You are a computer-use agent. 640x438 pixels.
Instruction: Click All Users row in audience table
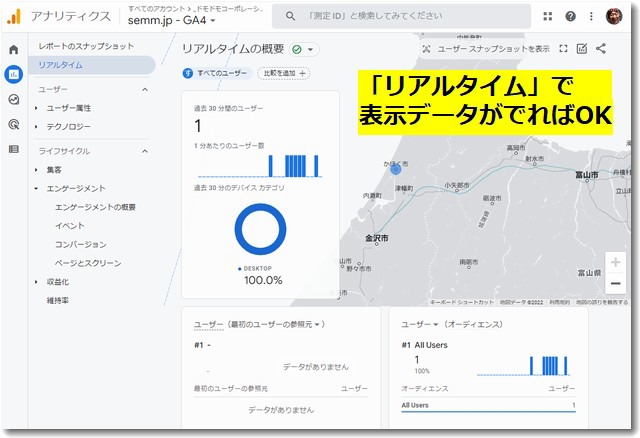pos(488,405)
